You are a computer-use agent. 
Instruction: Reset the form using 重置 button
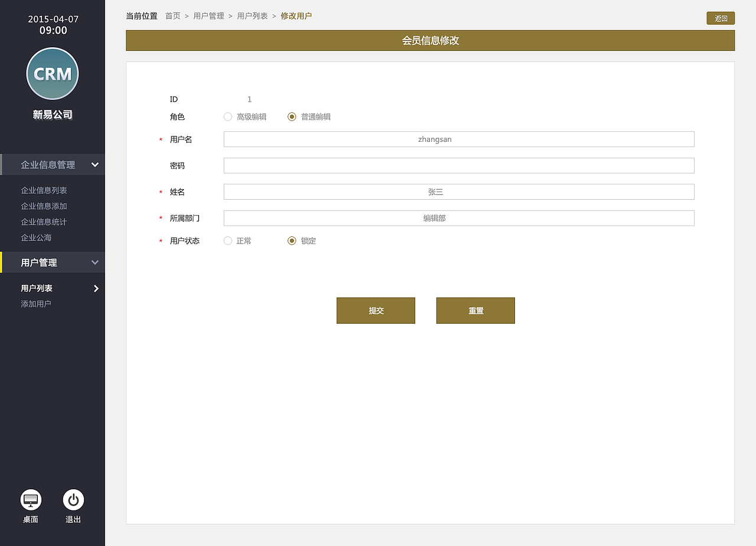(x=475, y=310)
